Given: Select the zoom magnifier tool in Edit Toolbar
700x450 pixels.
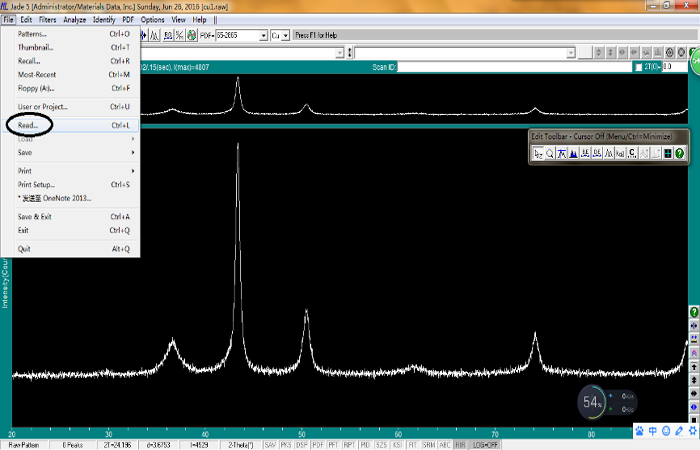Looking at the screenshot, I should pos(550,154).
